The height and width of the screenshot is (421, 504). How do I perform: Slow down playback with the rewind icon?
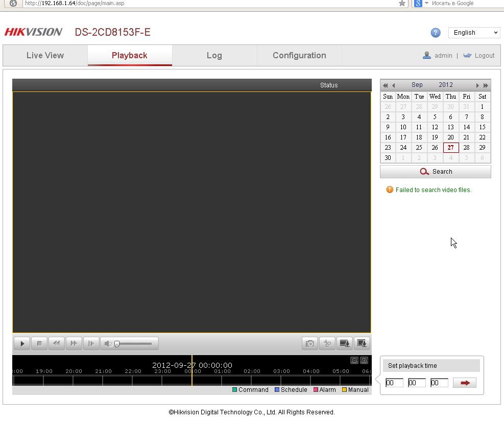[57, 343]
